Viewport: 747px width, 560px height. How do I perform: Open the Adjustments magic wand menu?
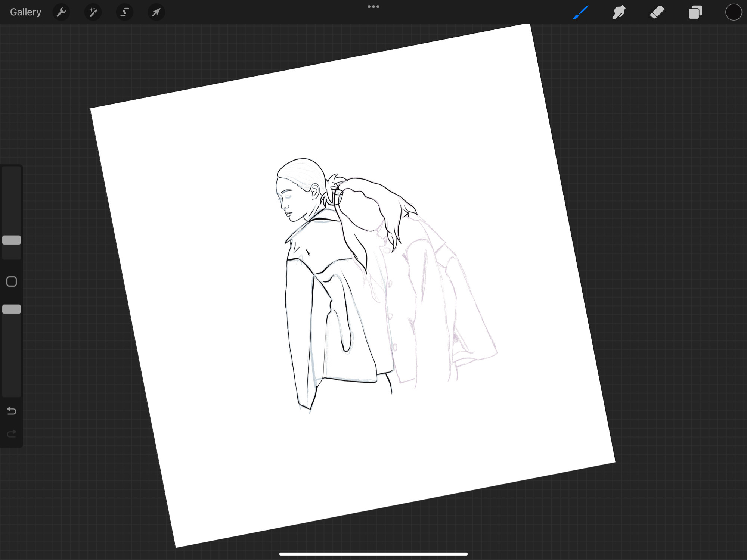click(93, 12)
